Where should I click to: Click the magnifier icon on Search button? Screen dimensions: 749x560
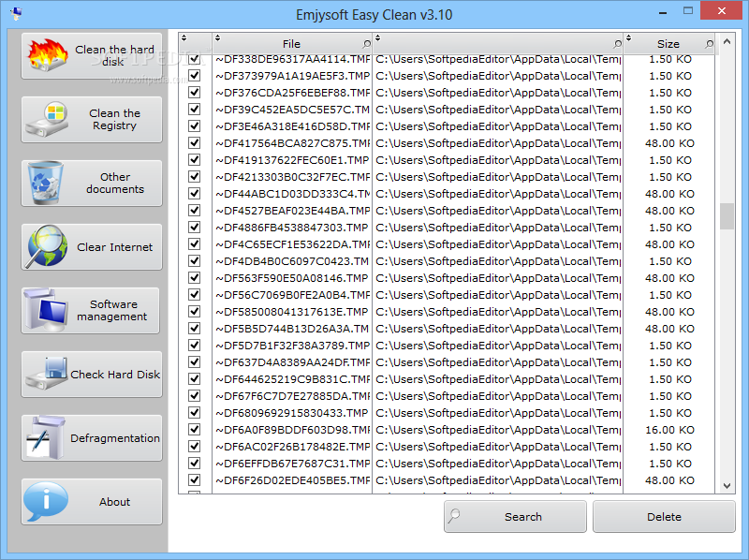click(x=454, y=516)
